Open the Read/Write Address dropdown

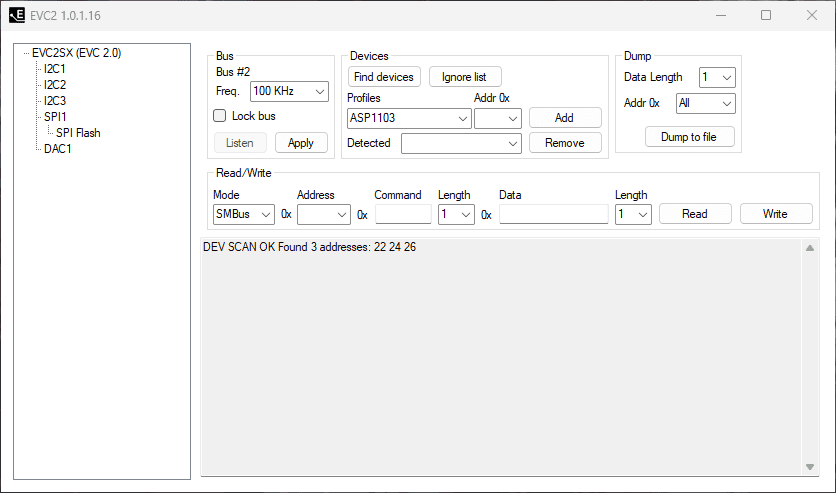click(324, 214)
